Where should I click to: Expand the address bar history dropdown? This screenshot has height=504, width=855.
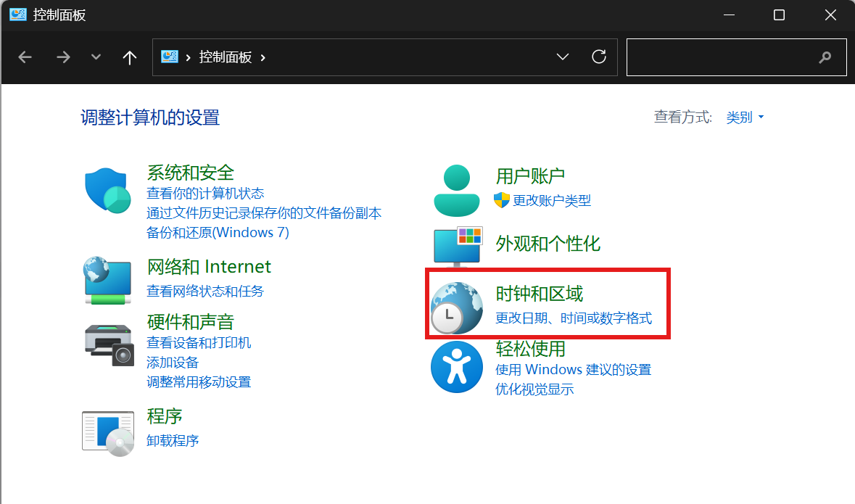563,57
